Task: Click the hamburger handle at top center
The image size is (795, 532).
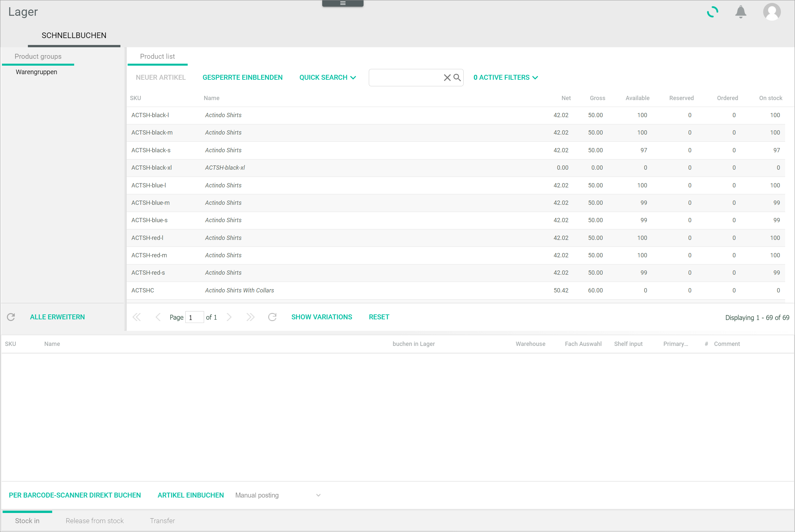Action: [x=343, y=3]
